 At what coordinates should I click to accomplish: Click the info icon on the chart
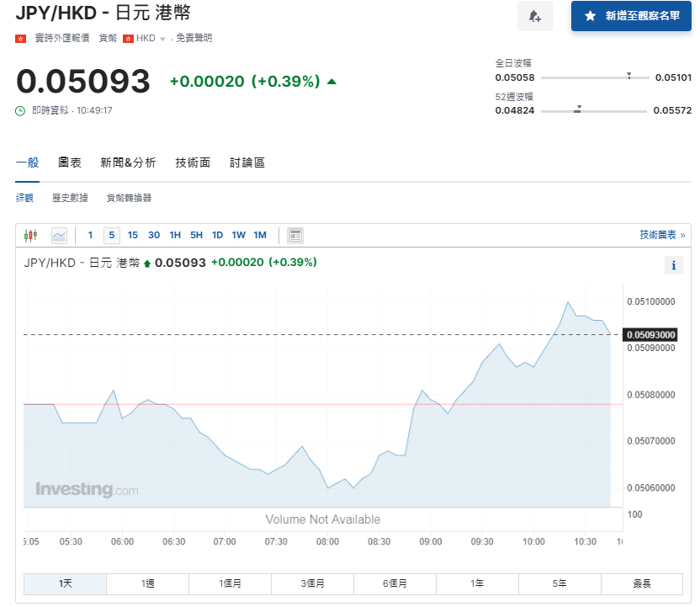(673, 265)
